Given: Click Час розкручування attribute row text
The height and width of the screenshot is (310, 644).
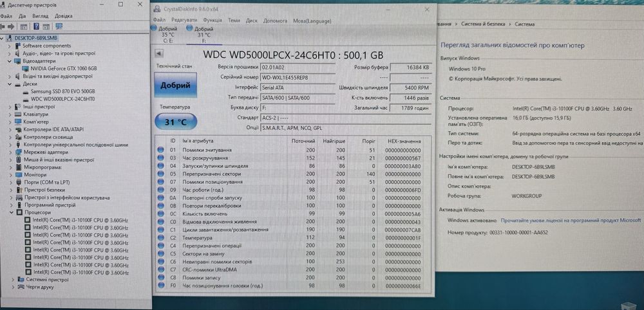Looking at the screenshot, I should (205, 158).
